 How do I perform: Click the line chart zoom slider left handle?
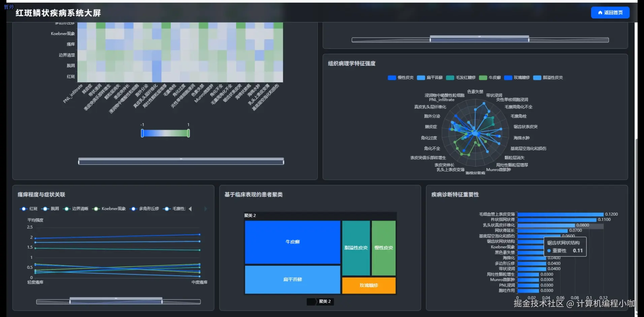pos(70,302)
